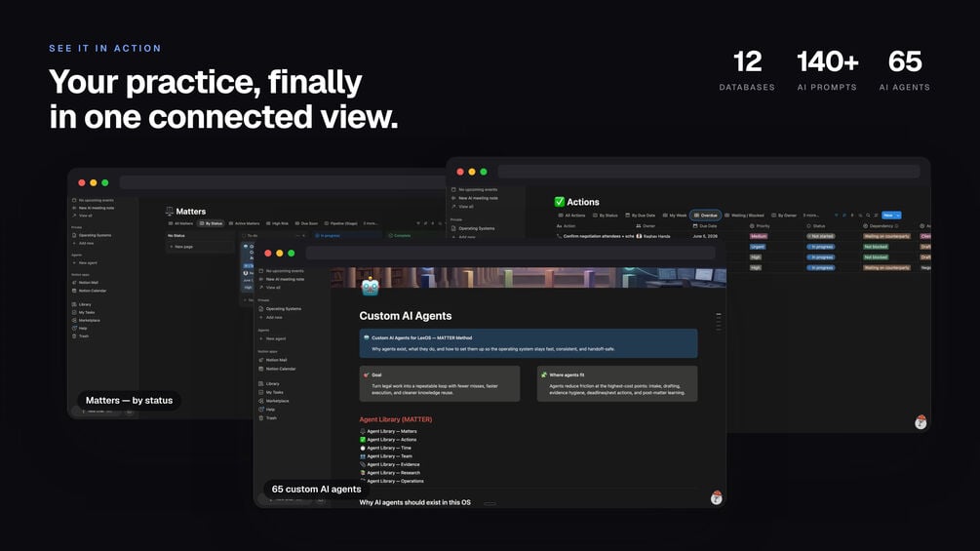
Task: Open the Priority column header in Actions
Action: 760,226
